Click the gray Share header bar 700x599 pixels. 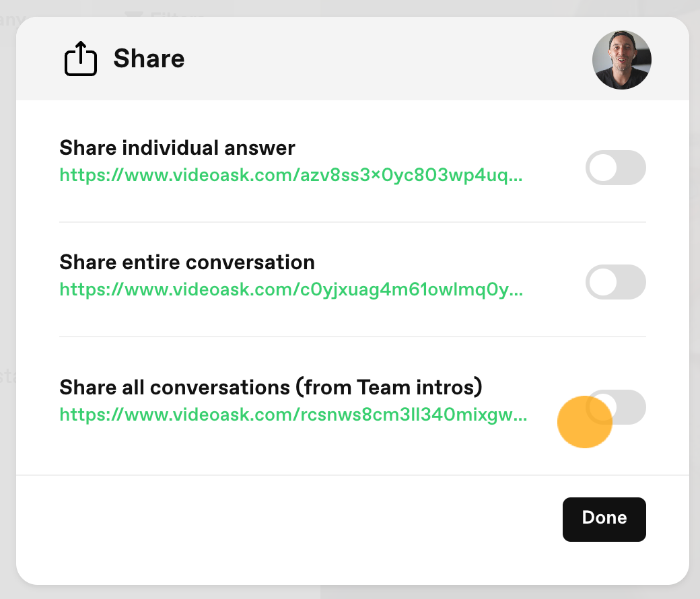click(x=353, y=59)
